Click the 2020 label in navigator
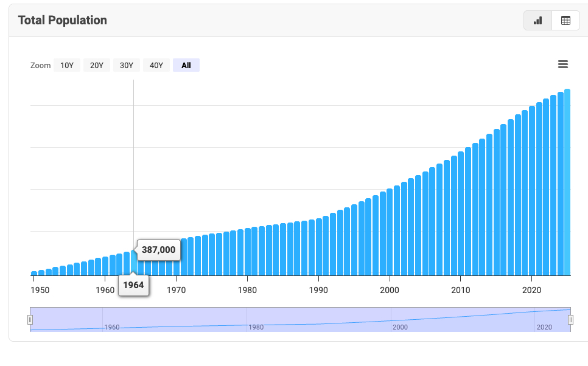Viewport: 588px width, 366px height. click(x=544, y=327)
